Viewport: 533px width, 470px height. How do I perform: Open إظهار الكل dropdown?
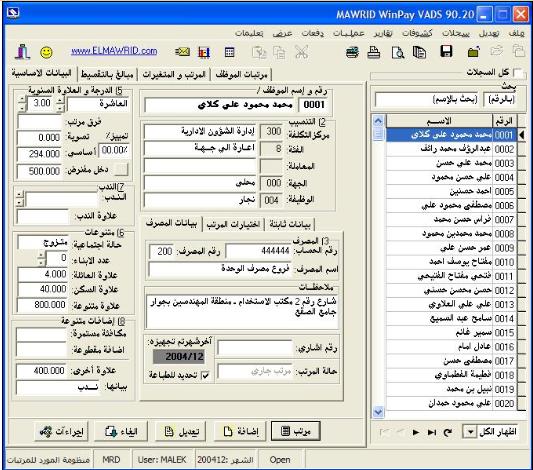[x=470, y=432]
